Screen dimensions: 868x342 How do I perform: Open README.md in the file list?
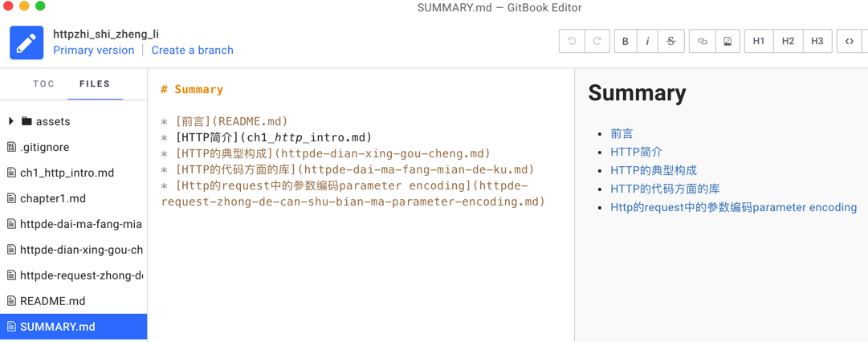click(52, 301)
